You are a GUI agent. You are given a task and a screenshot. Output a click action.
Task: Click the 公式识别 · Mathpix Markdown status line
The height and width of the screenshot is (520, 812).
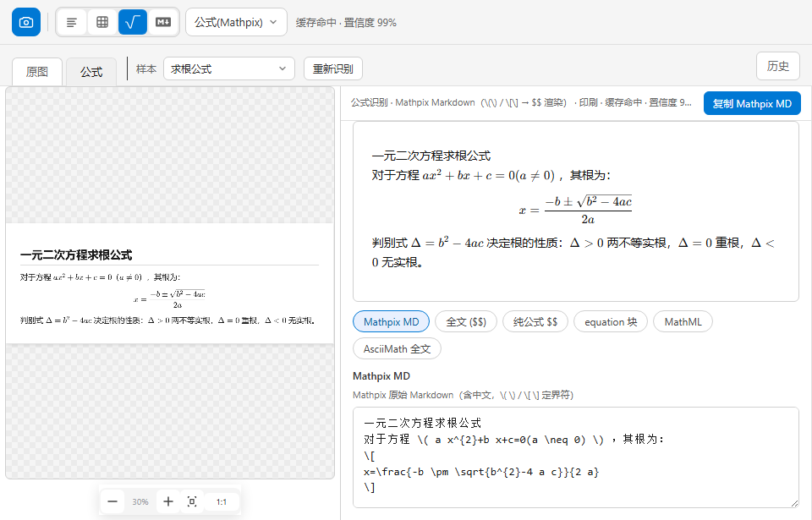coord(521,102)
